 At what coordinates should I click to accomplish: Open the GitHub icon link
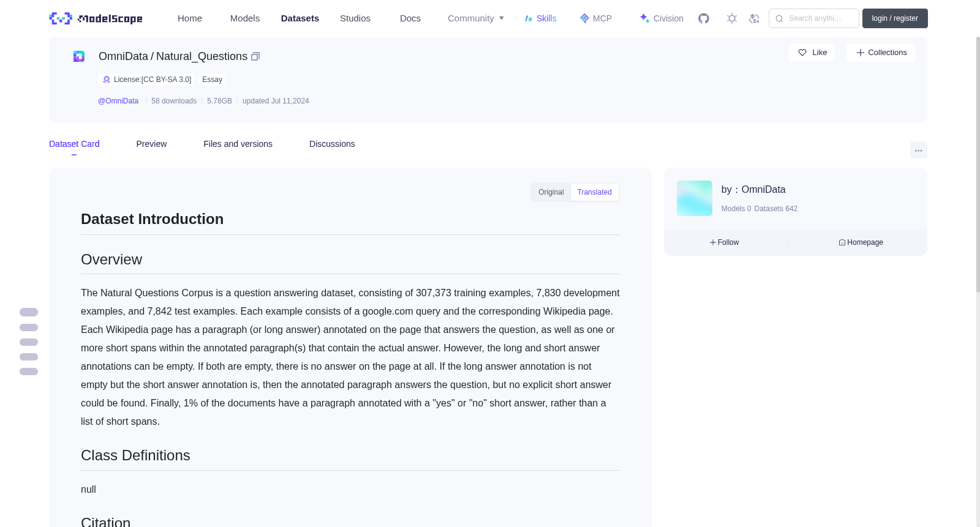pos(704,18)
